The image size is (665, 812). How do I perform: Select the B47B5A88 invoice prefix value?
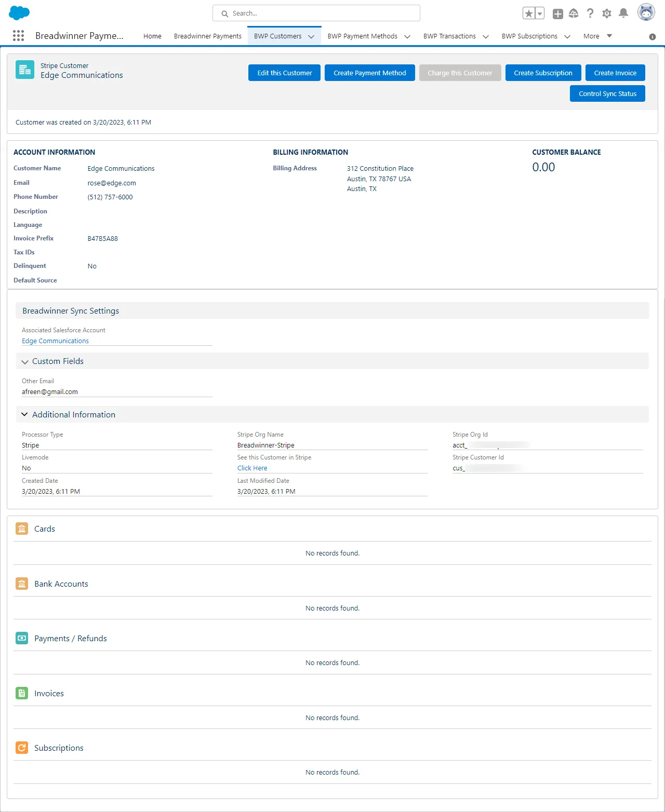(102, 239)
